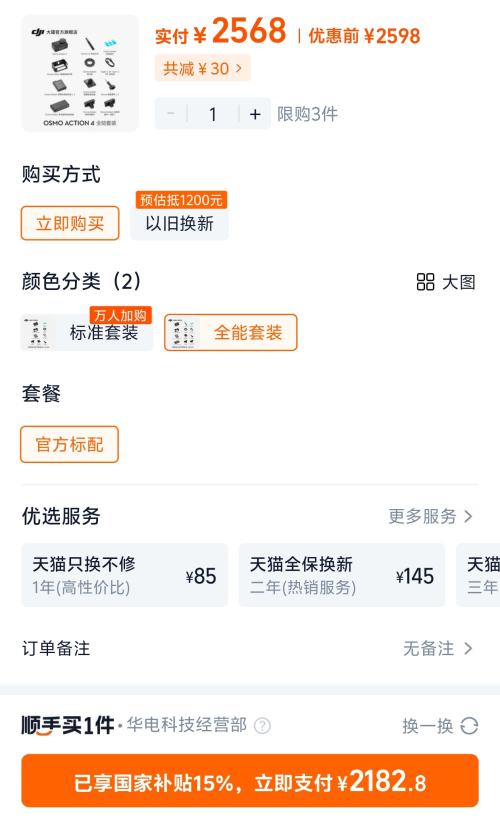Click the pay now ¥2182.8 button
This screenshot has width=500, height=828.
(x=250, y=781)
